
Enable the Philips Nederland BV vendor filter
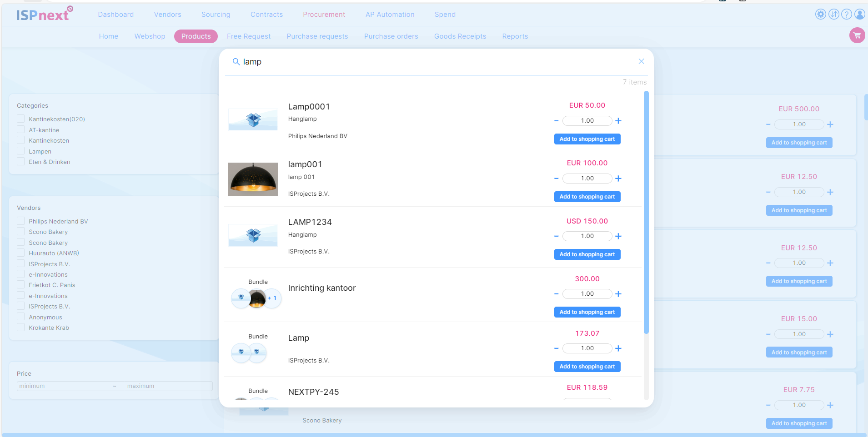pos(21,221)
